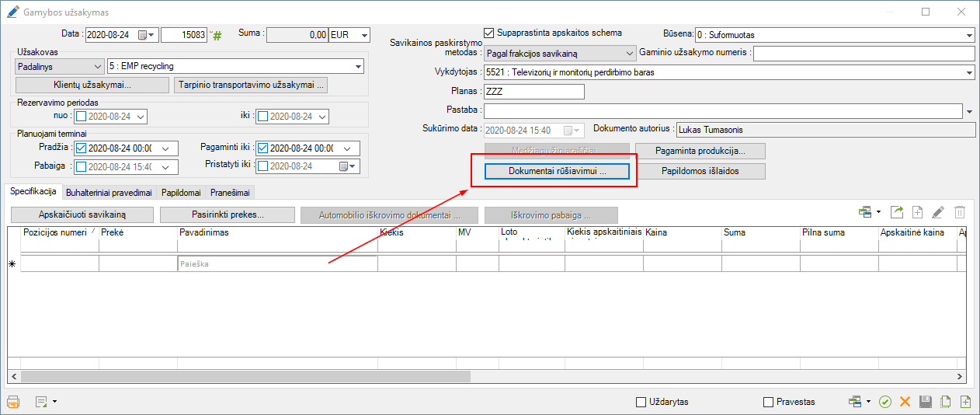The width and height of the screenshot is (980, 415).
Task: Click the green hash numbering icon
Action: (217, 36)
